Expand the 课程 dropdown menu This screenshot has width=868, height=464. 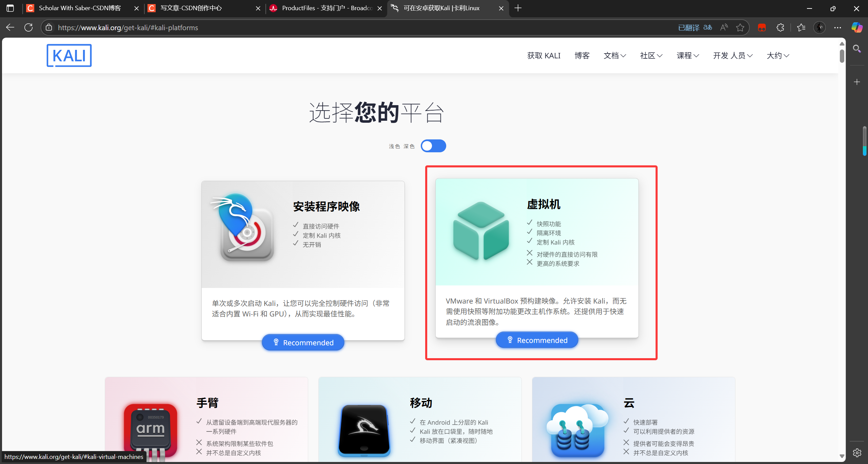688,56
